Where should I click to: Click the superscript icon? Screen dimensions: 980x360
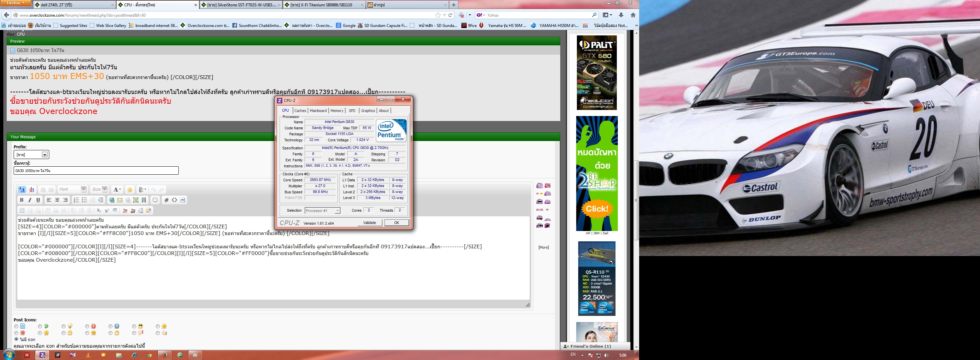(107, 210)
